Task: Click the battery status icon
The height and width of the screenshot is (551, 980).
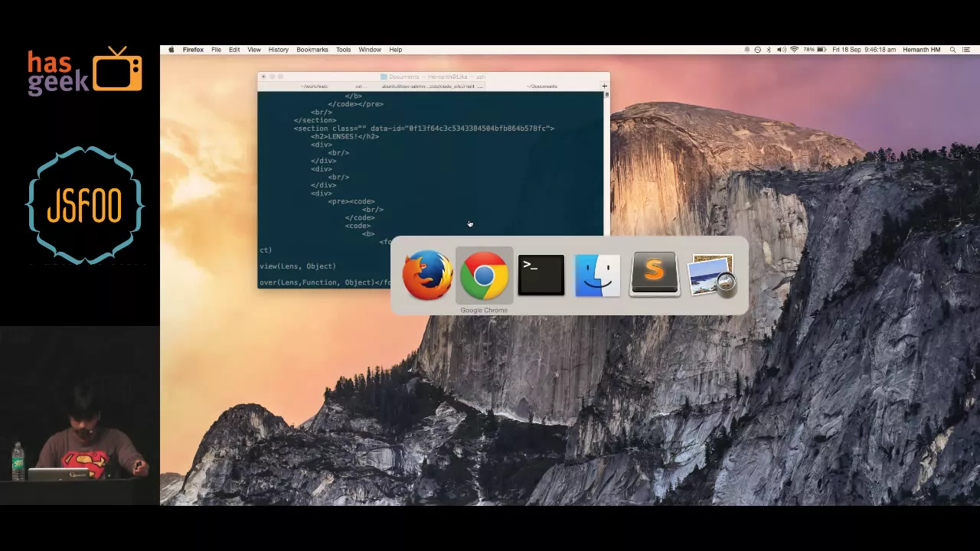Action: click(821, 50)
